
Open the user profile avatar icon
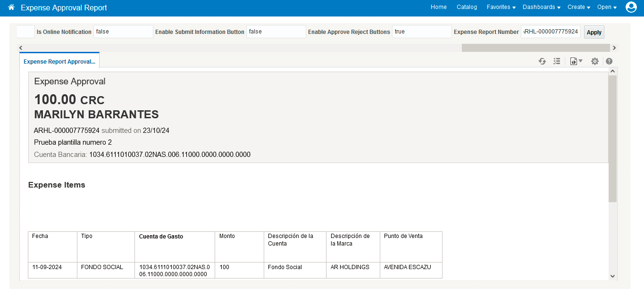coord(631,7)
